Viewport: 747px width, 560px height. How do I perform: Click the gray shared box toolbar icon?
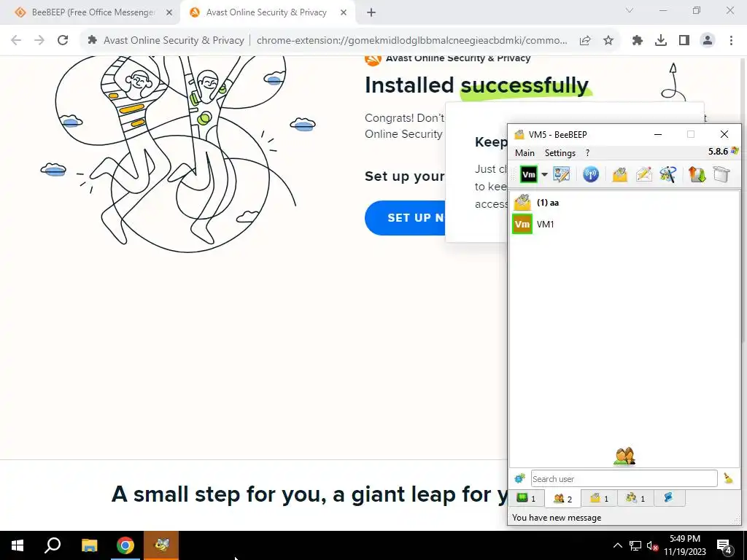point(721,174)
